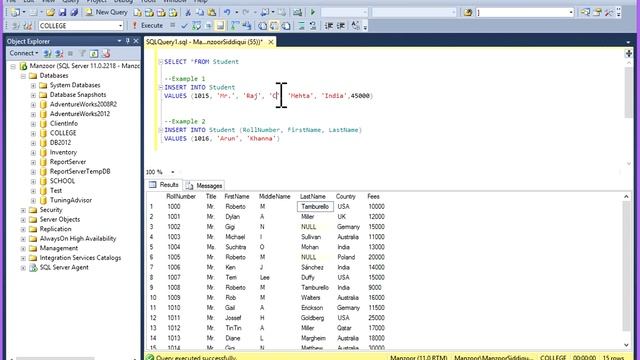This screenshot has width=640, height=360.
Task: Select the Germany cell in row 3
Action: pos(348,227)
